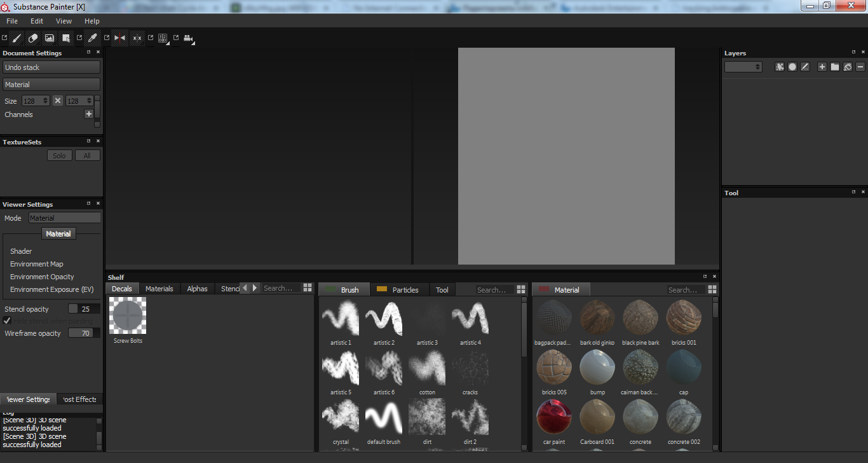This screenshot has width=868, height=463.
Task: Open the 3D/2D view mode icon
Action: click(163, 38)
